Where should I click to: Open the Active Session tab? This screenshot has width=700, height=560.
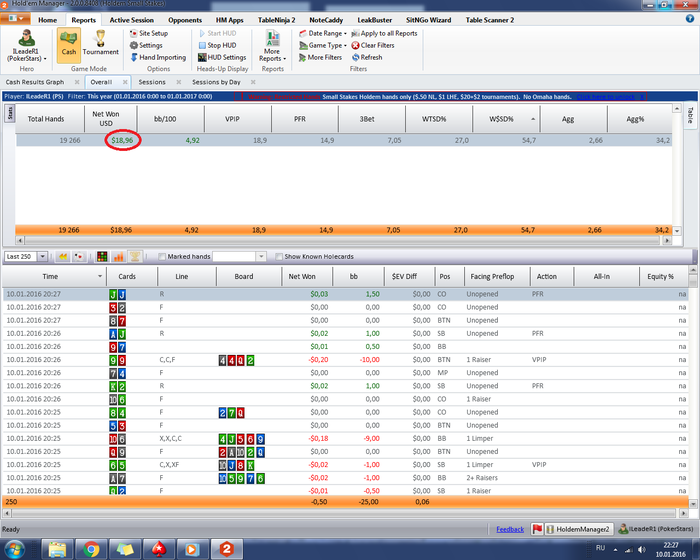pos(132,20)
